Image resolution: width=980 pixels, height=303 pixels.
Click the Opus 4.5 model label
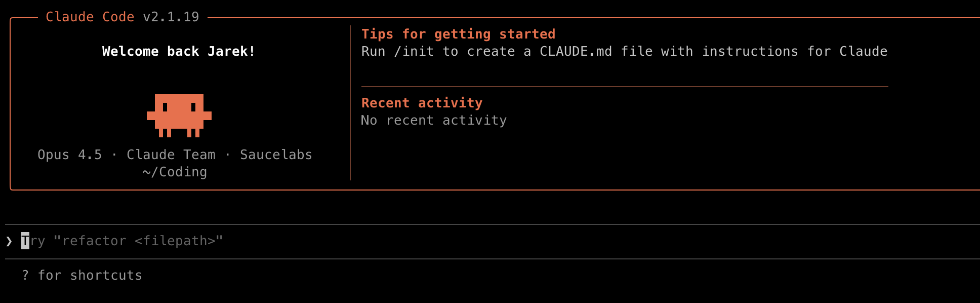click(70, 155)
